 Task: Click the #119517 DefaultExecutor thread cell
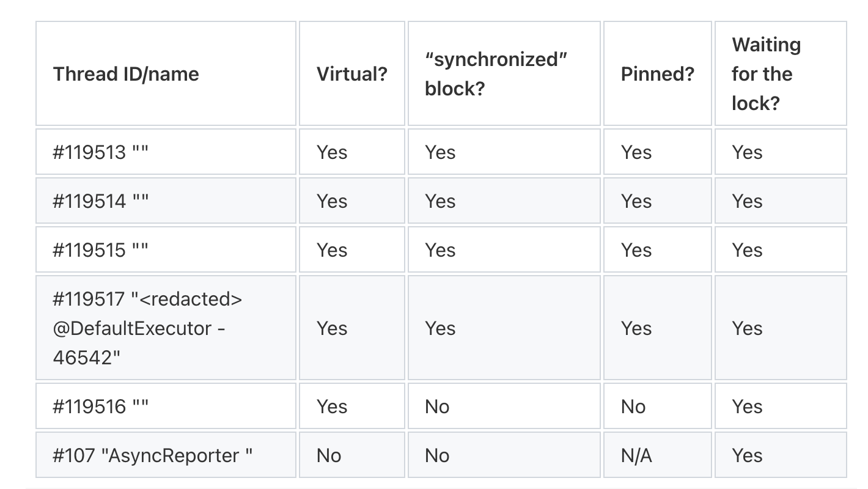[x=166, y=328]
